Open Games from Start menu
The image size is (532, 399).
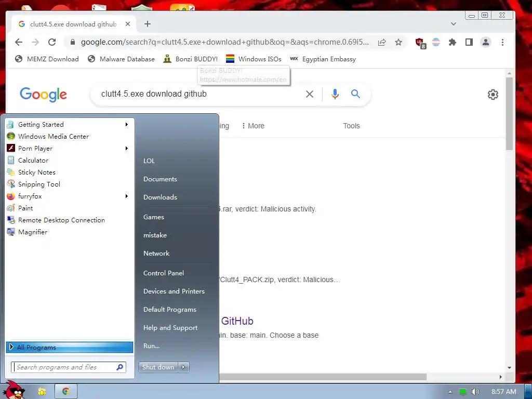coord(154,217)
